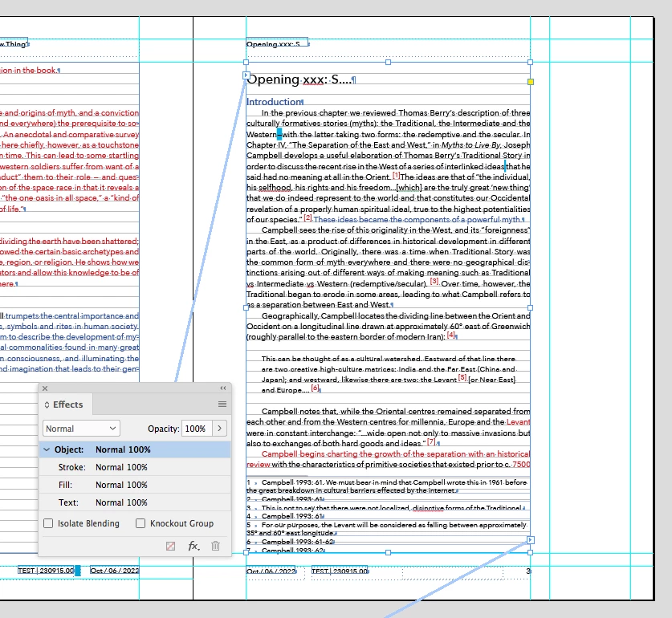Click footnote reference [2] in body text
This screenshot has height=618, width=672.
[x=307, y=218]
